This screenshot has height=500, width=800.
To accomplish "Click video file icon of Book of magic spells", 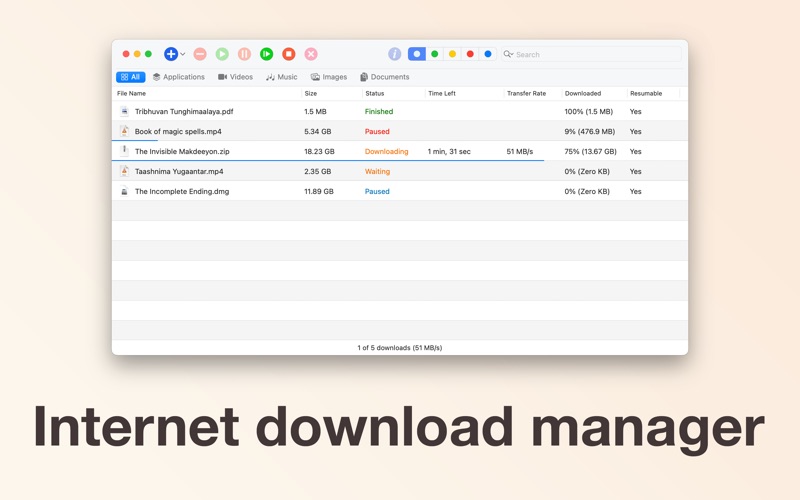I will [124, 131].
